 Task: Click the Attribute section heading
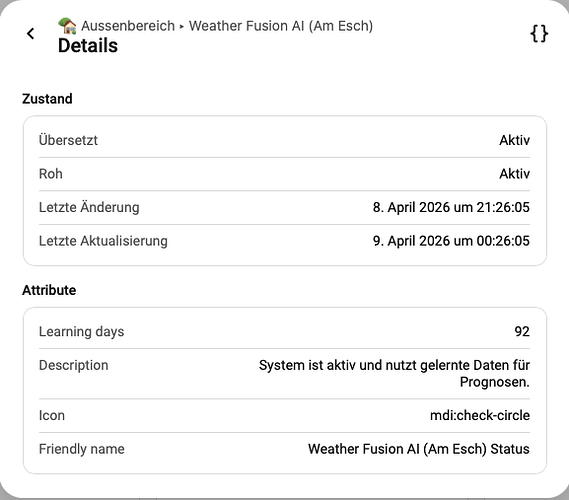[x=49, y=290]
